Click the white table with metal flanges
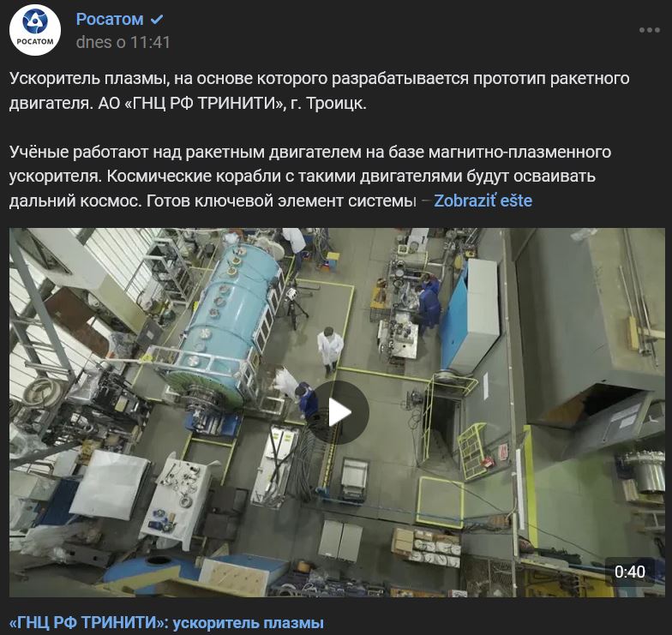Image resolution: width=672 pixels, height=635 pixels. 179,499
